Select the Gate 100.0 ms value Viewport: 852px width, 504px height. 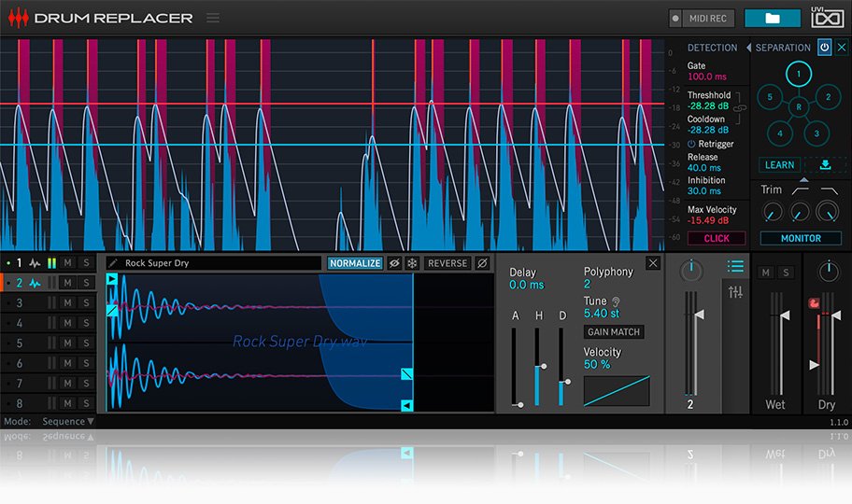coord(707,77)
